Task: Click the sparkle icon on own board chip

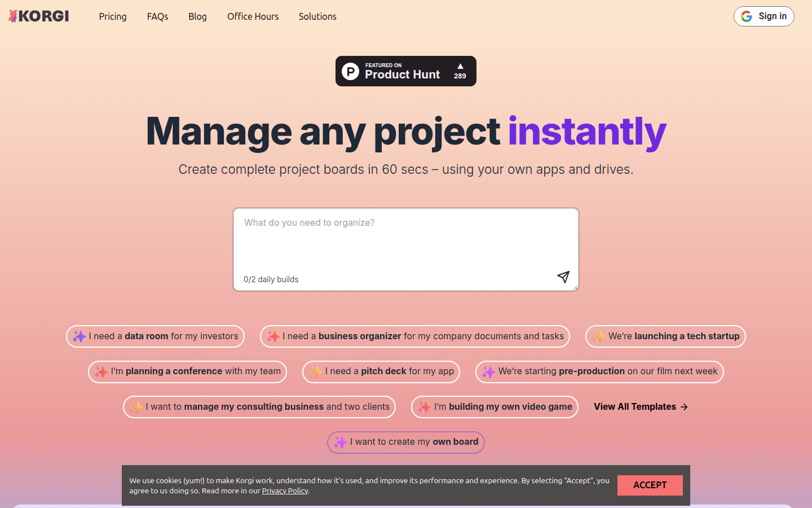Action: coord(340,443)
